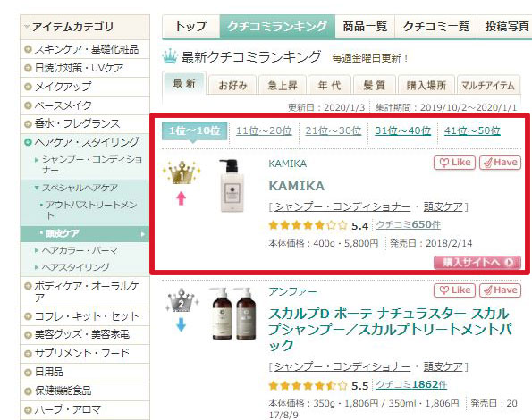Like the KAMIKA product
Screen dimensions: 532x420
click(454, 163)
